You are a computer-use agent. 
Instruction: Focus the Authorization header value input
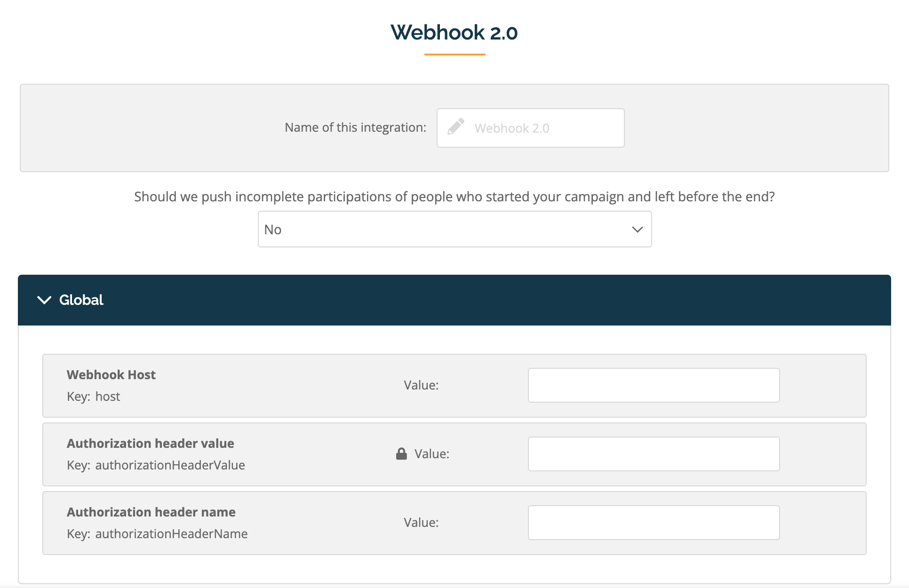pos(654,454)
